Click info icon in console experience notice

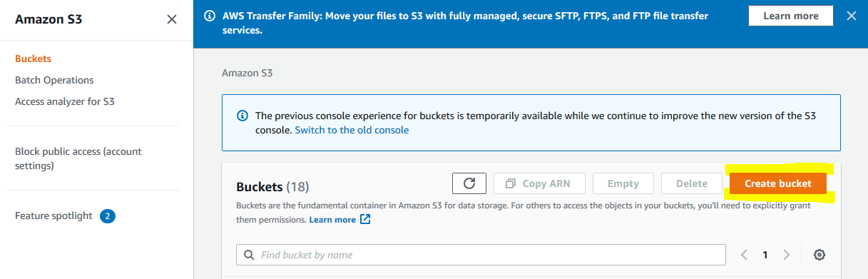pos(242,116)
